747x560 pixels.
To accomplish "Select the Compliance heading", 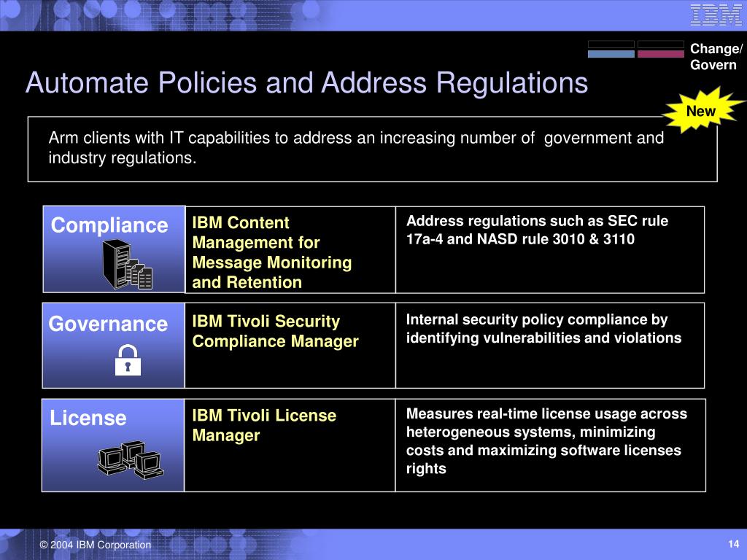I will (x=109, y=225).
